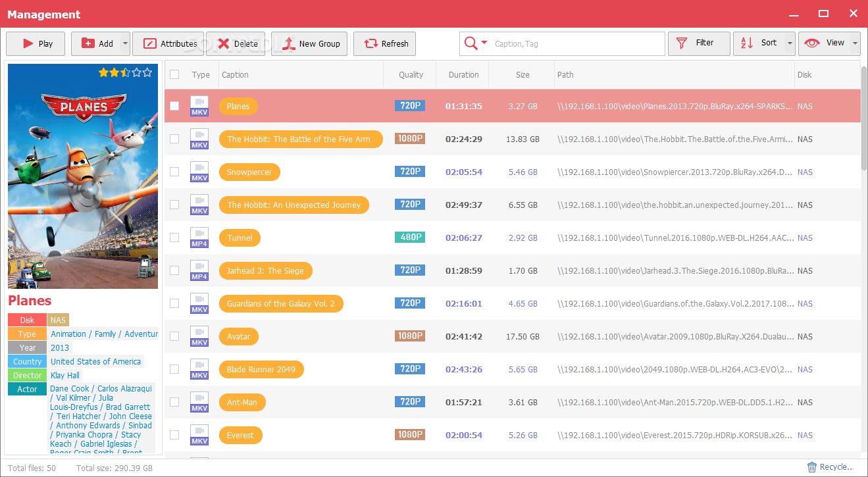The width and height of the screenshot is (868, 477).
Task: Click the Play button
Action: pyautogui.click(x=36, y=44)
